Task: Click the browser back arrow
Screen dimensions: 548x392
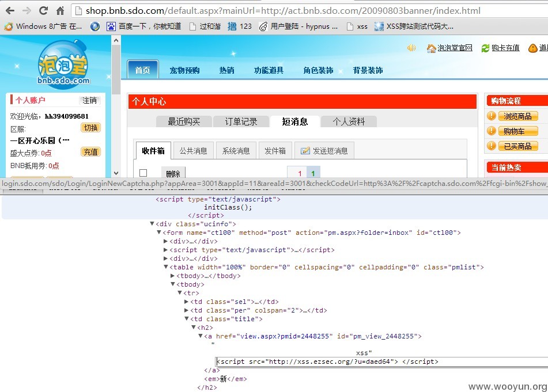Action: (x=10, y=10)
